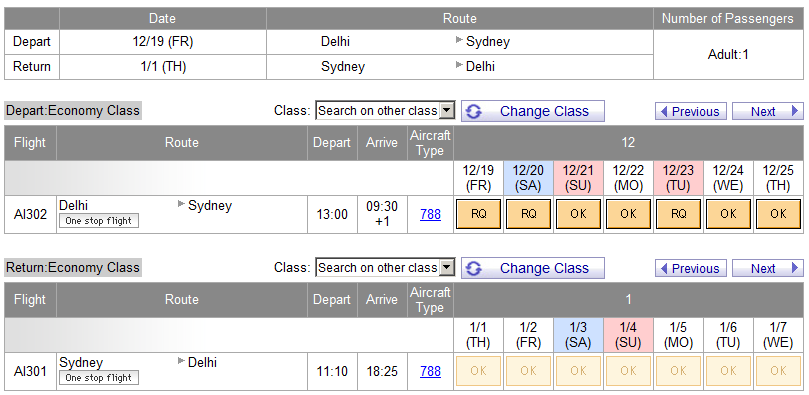Image resolution: width=809 pixels, height=395 pixels.
Task: Click depart Next right arrow icon
Action: pos(795,111)
